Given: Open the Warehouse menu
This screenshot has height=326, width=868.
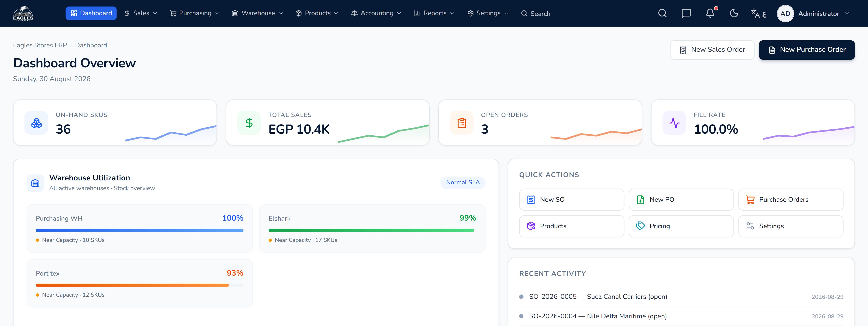Looking at the screenshot, I should pos(257,13).
